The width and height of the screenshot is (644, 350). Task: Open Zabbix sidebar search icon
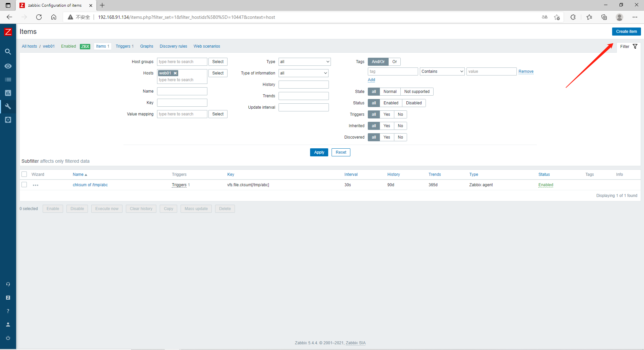coord(8,52)
